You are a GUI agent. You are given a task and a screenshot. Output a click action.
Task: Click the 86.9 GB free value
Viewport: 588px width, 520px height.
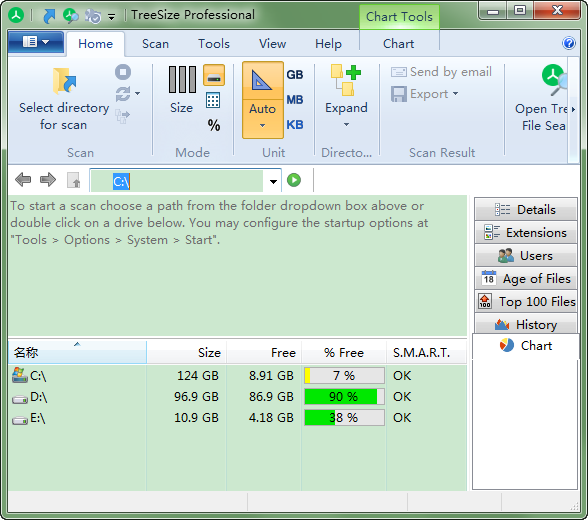271,397
